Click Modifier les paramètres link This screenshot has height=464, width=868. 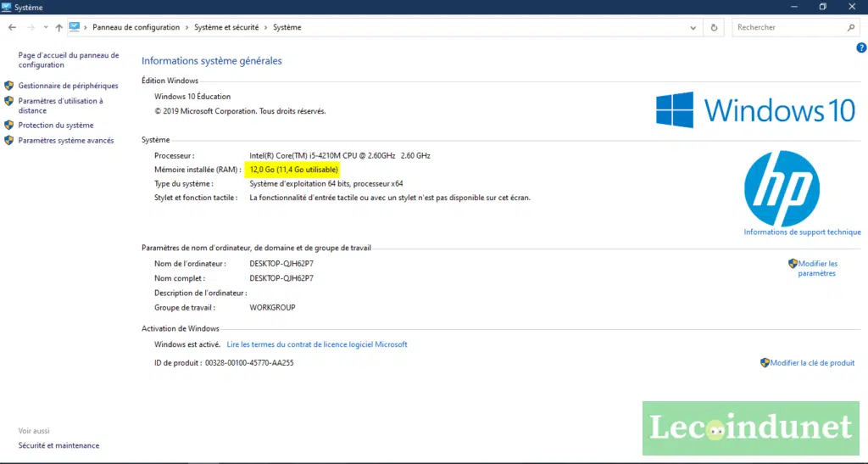click(x=817, y=269)
